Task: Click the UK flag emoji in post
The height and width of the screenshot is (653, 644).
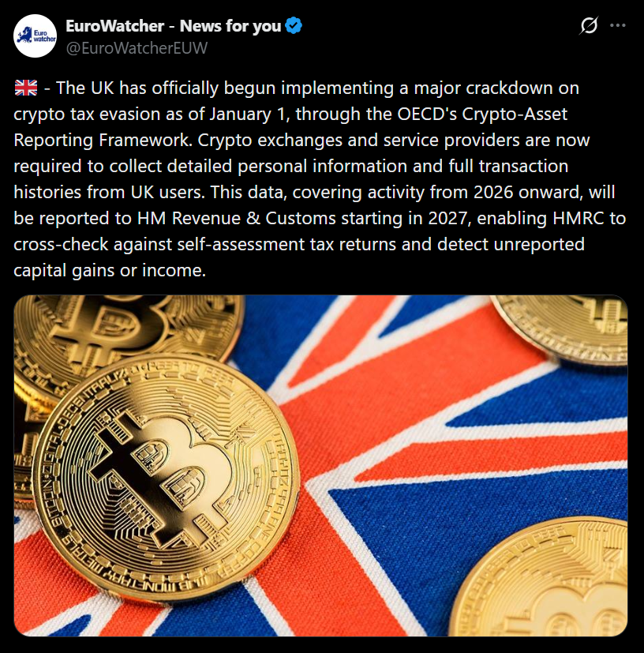Action: [26, 88]
